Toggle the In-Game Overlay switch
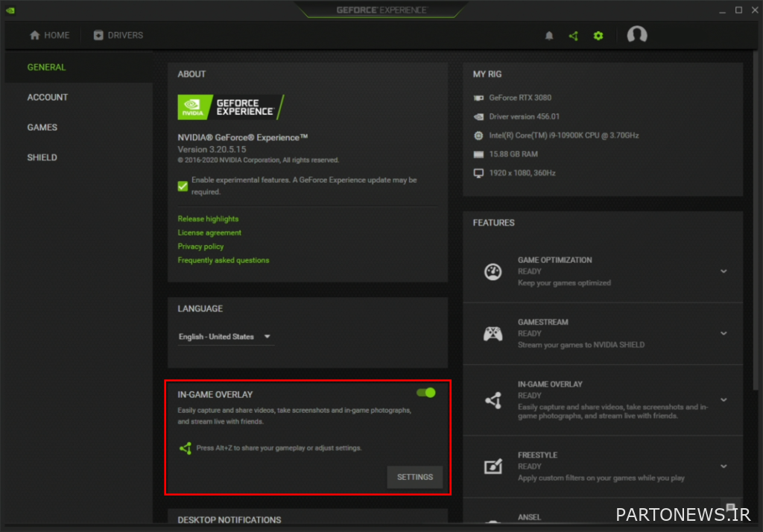The width and height of the screenshot is (763, 532). pyautogui.click(x=426, y=393)
